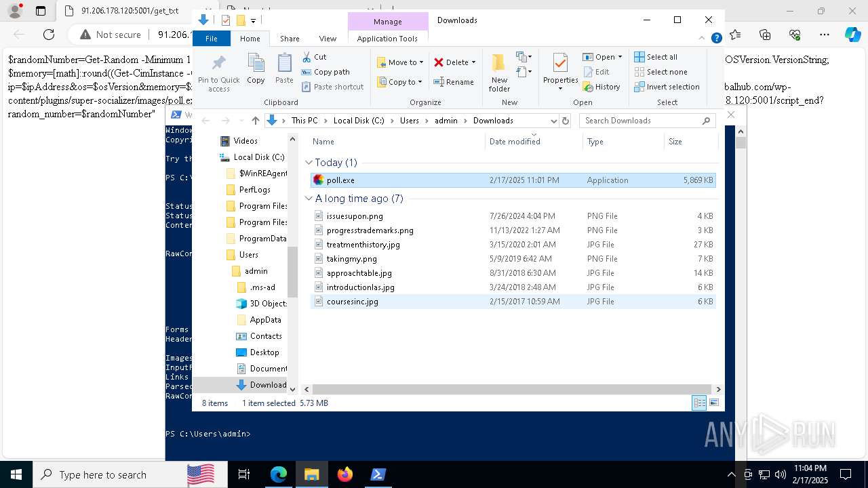Click Select all in the ribbon

[656, 57]
